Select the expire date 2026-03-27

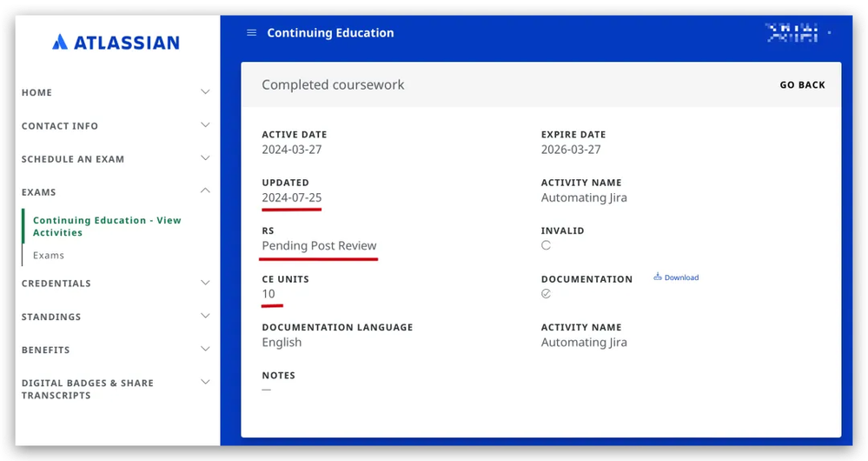[571, 150]
